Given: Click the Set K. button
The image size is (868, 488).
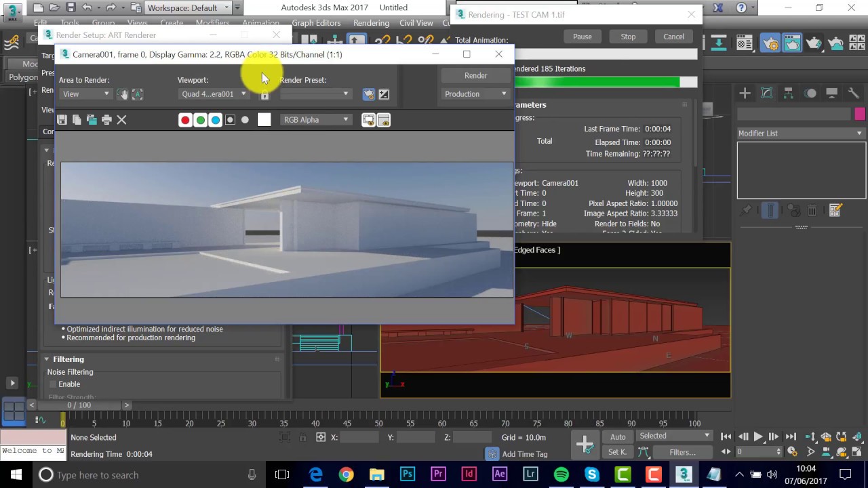Looking at the screenshot, I should (618, 452).
